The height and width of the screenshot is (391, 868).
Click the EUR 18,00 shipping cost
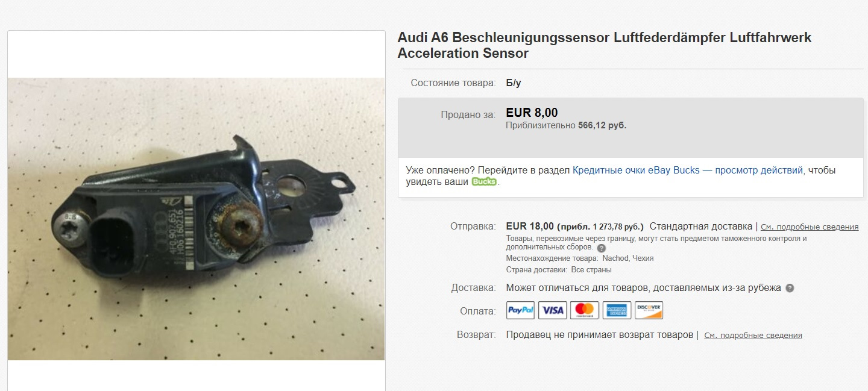530,227
